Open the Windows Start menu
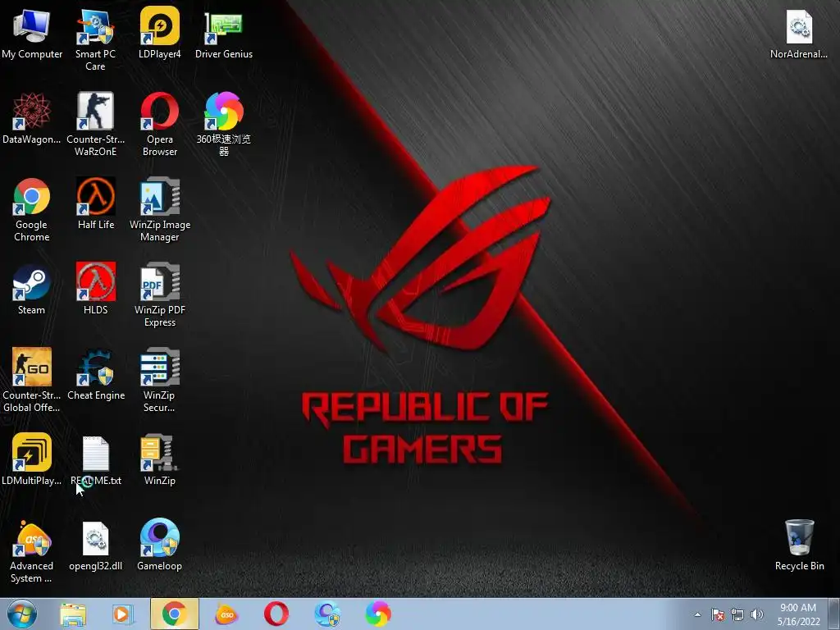Viewport: 840px width, 630px height. pyautogui.click(x=21, y=614)
